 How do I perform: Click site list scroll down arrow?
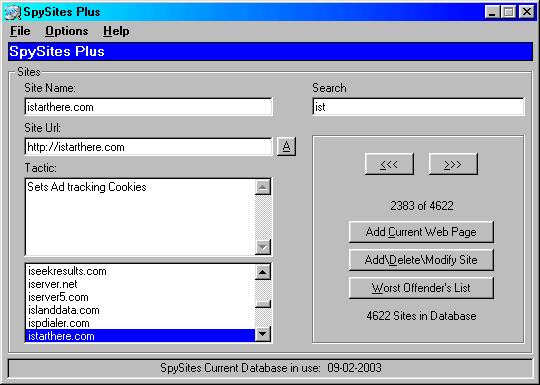[x=263, y=334]
